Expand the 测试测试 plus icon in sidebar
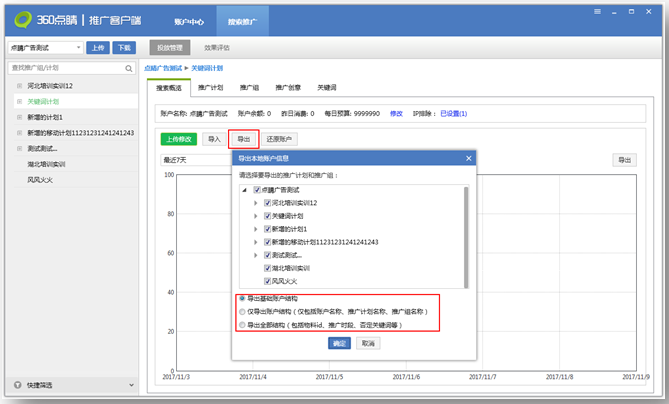Screen dimensions: 669x404 [x=18, y=148]
